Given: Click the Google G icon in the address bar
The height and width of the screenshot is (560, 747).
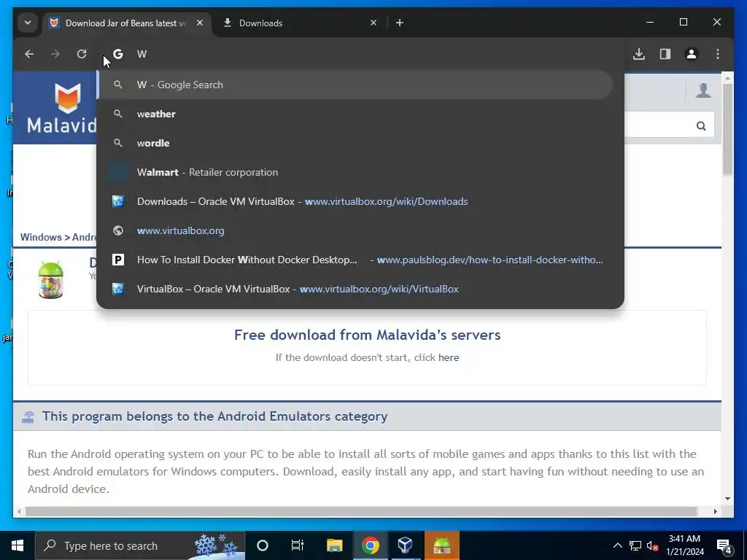Looking at the screenshot, I should click(x=117, y=54).
